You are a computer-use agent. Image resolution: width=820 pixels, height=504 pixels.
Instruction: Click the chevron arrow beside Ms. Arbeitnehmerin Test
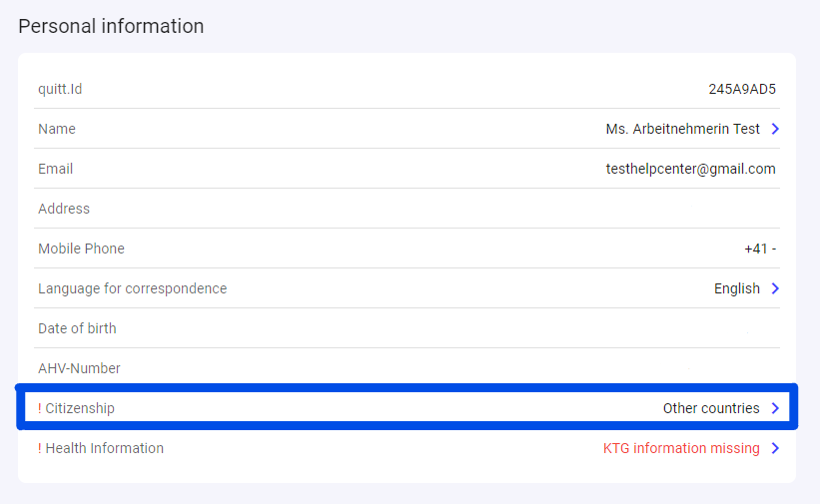point(775,129)
